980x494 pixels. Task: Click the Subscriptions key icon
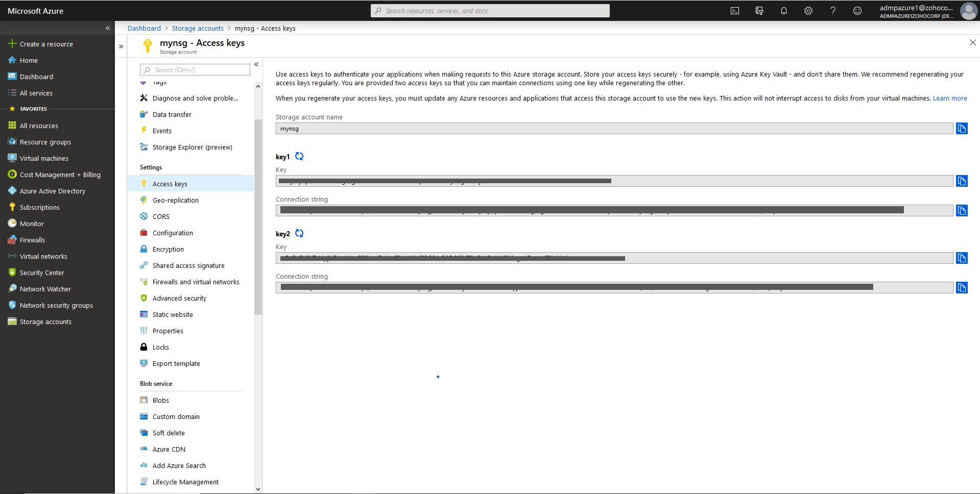[12, 207]
